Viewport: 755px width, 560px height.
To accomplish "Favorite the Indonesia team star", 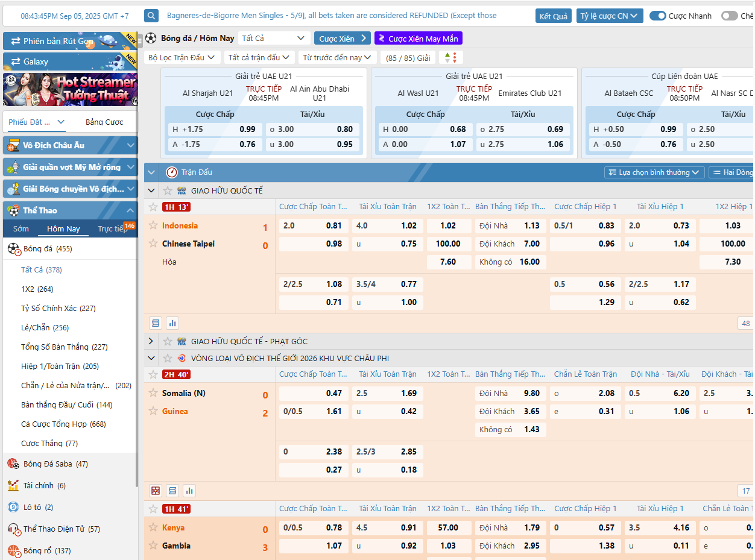I will [x=153, y=225].
